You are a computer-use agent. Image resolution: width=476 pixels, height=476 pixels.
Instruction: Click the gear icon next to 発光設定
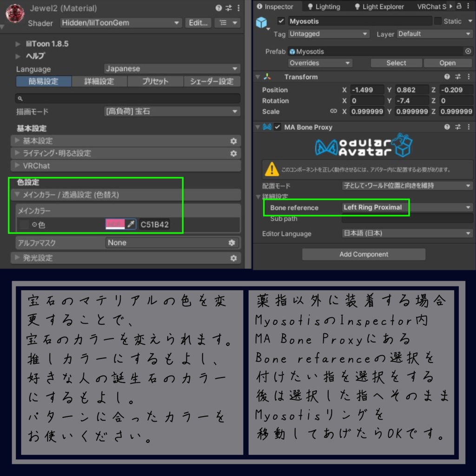coord(234,258)
